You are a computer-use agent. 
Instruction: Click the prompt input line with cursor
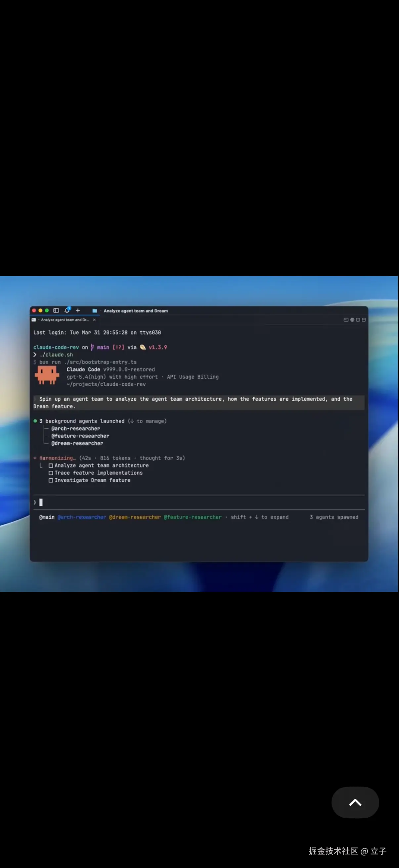[x=199, y=503]
